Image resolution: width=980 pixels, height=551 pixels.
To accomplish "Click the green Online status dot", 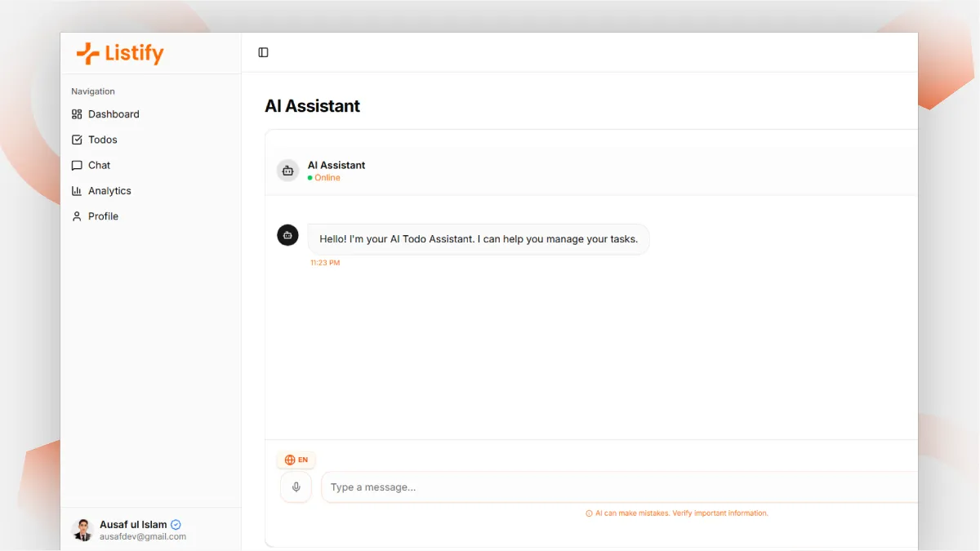I will point(310,178).
